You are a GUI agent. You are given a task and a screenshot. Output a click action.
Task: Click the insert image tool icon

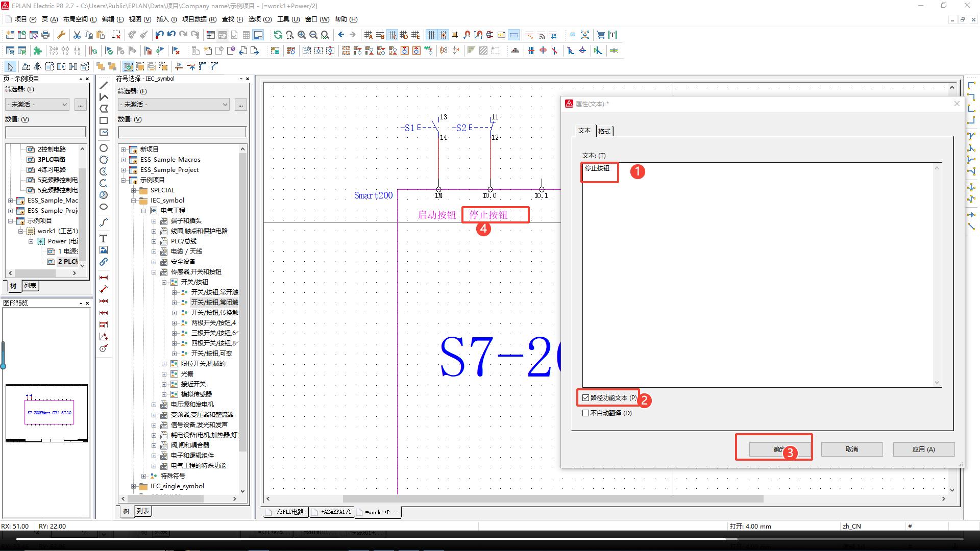coord(104,250)
